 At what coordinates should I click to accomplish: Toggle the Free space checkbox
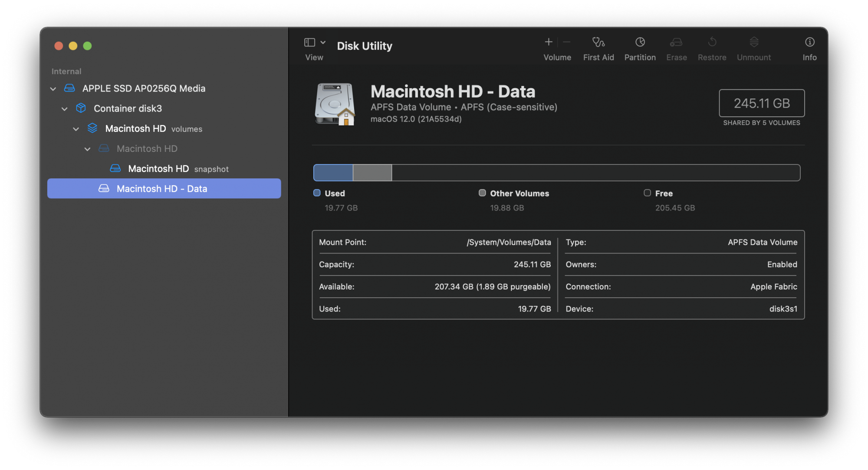pyautogui.click(x=646, y=193)
